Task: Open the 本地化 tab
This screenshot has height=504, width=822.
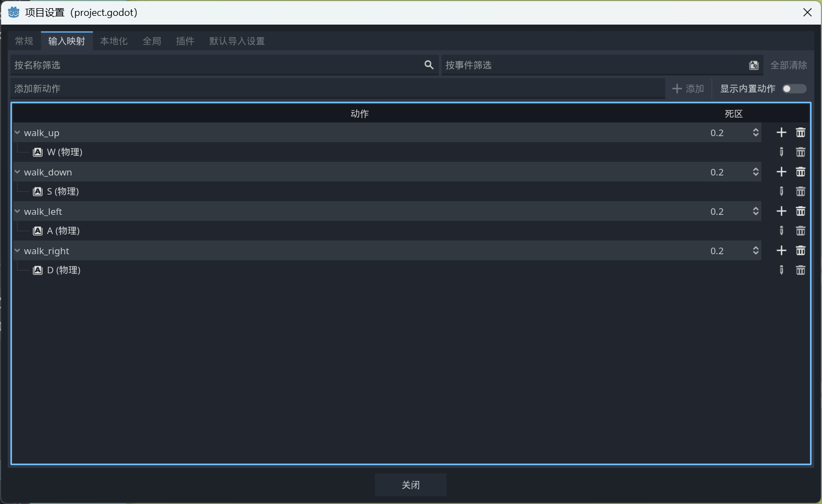Action: pos(114,41)
